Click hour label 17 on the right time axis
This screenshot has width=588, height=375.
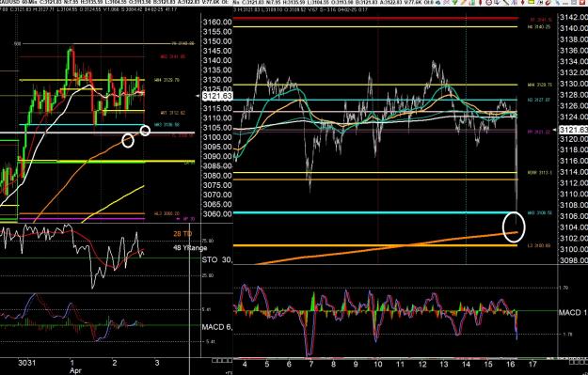pos(532,364)
